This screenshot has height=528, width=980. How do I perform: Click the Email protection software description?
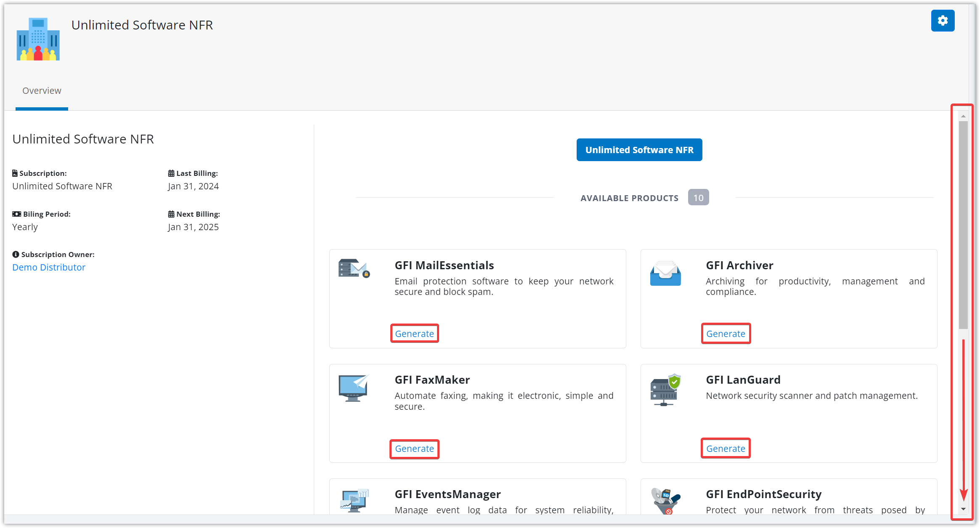pyautogui.click(x=504, y=287)
